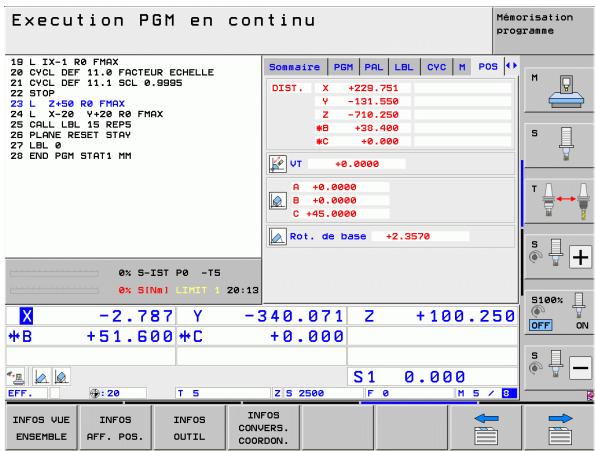Click the EFF. display mode label
The height and width of the screenshot is (451, 595).
(x=20, y=393)
